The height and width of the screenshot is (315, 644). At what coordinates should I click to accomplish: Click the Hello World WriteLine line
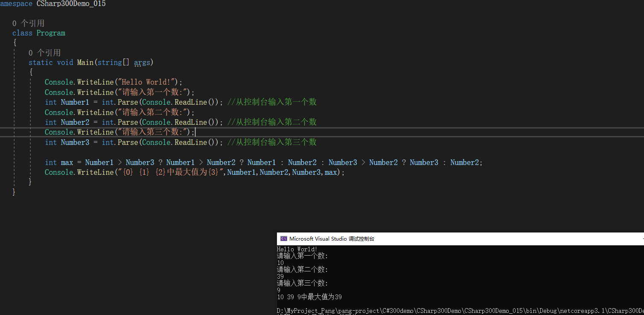point(112,82)
